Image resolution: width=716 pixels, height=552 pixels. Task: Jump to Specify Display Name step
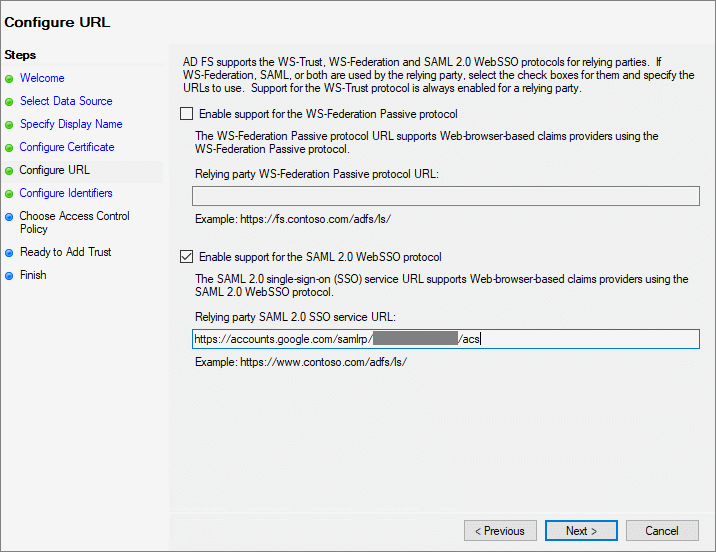click(x=71, y=124)
